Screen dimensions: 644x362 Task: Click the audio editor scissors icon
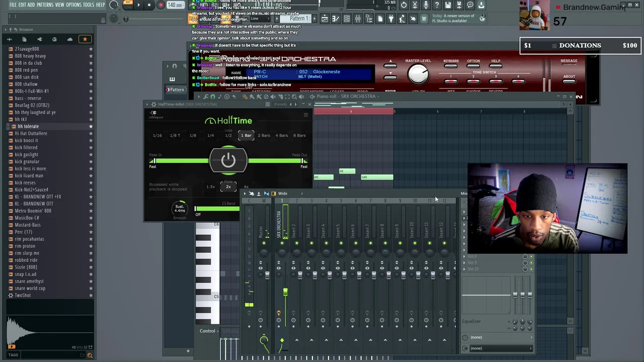point(415,5)
